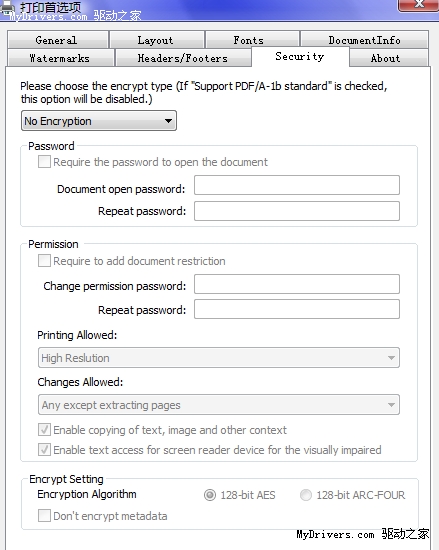Select the Watermarks tab

[x=61, y=58]
